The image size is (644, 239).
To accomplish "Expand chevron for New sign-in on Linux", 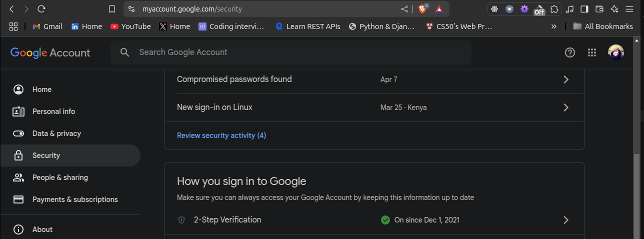I will [566, 107].
